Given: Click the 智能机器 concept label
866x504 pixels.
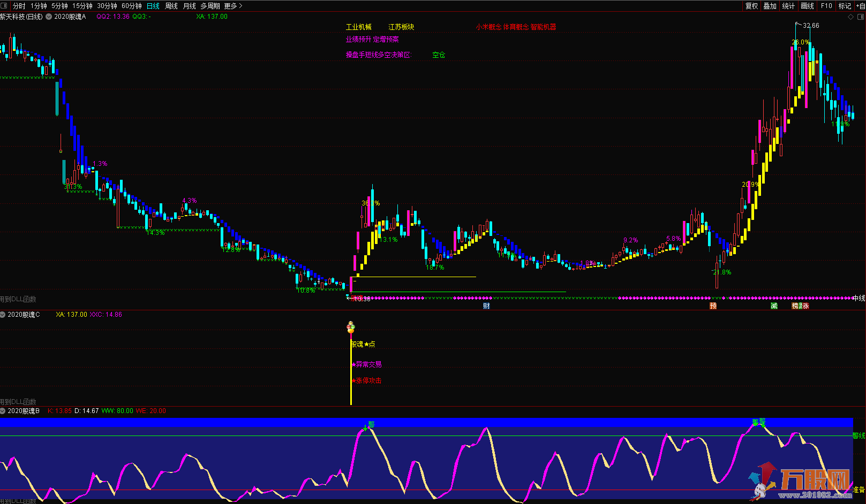Looking at the screenshot, I should click(543, 27).
